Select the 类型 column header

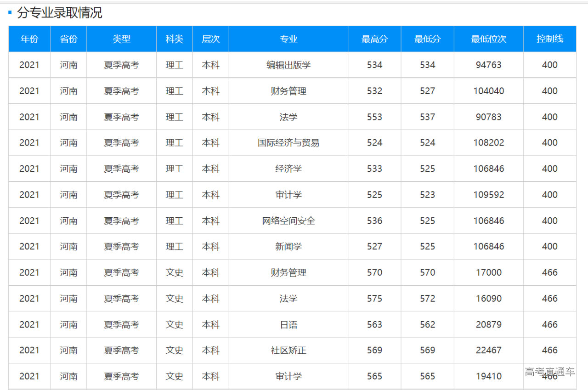coord(121,39)
